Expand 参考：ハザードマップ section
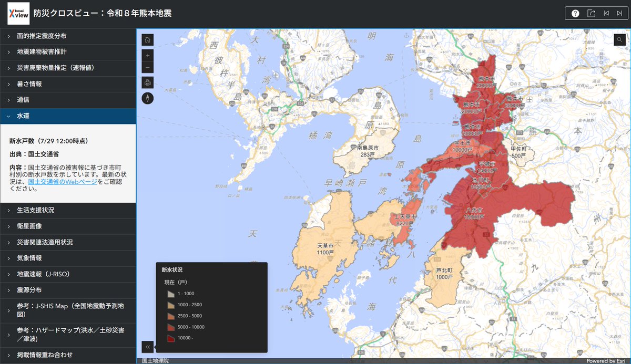Screen dimensions: 631x364 (68, 335)
